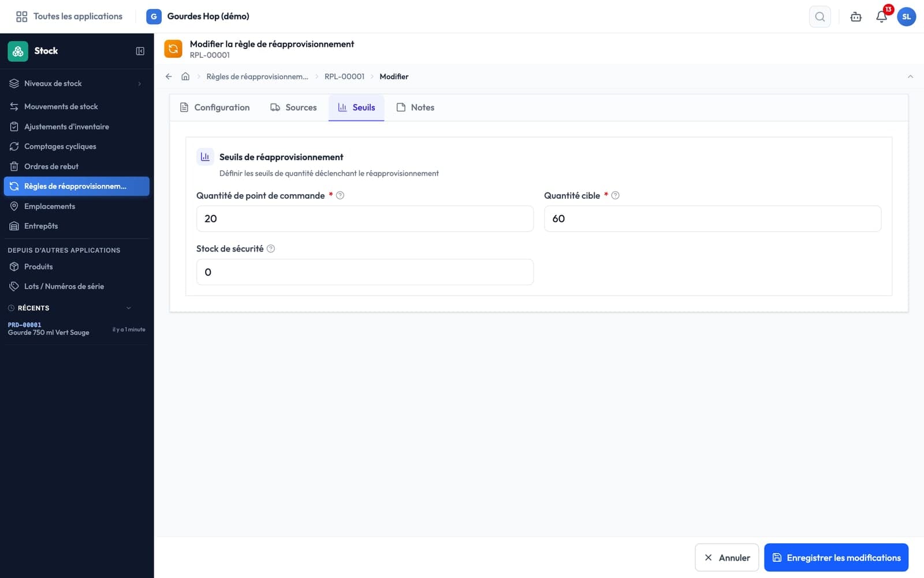This screenshot has width=924, height=578.
Task: Expand the Niveaux de stock chevron
Action: click(139, 84)
